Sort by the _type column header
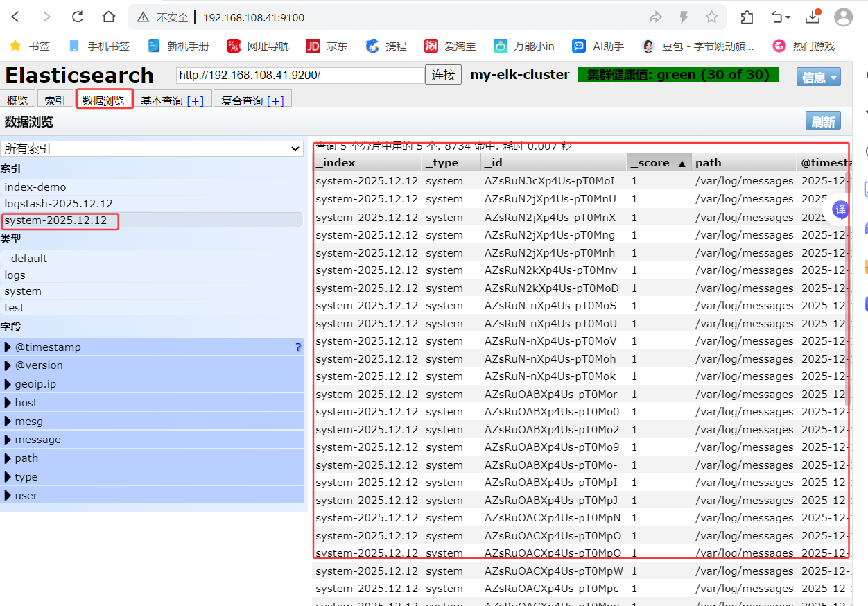 point(451,163)
